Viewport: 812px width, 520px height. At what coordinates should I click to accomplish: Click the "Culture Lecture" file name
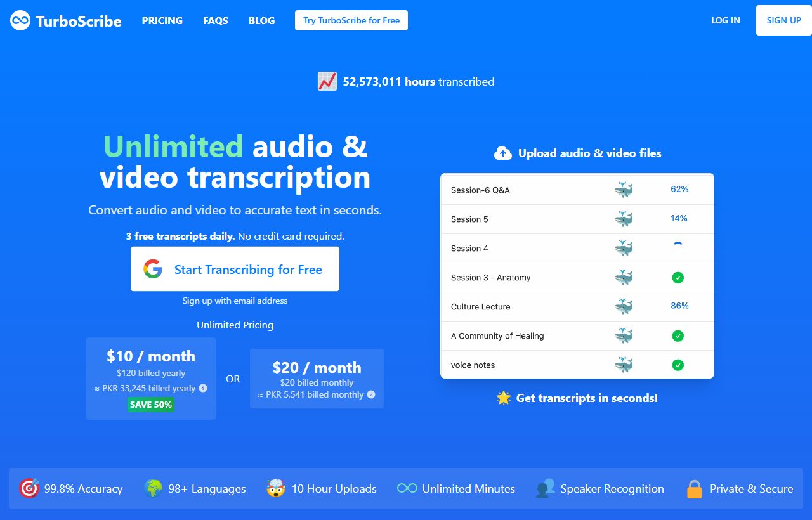pyautogui.click(x=480, y=306)
